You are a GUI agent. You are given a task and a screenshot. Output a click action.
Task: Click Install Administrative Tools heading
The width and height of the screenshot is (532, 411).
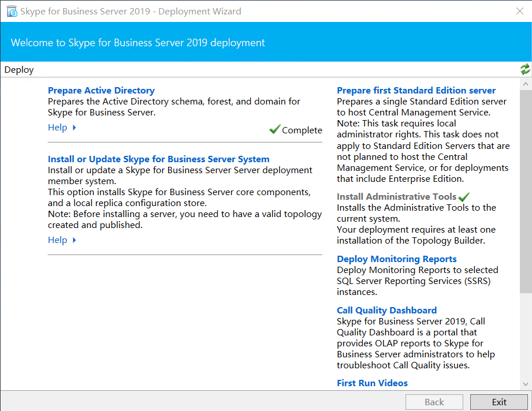tap(396, 197)
